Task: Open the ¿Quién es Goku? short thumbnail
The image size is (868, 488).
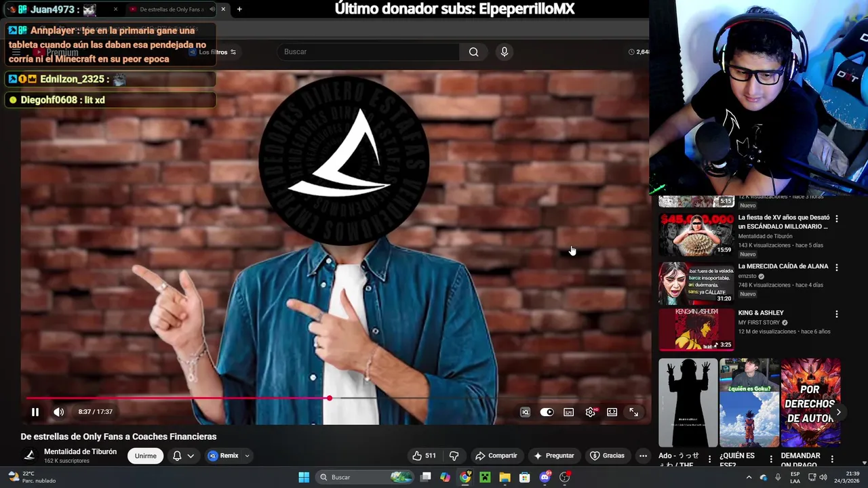Action: 749,403
